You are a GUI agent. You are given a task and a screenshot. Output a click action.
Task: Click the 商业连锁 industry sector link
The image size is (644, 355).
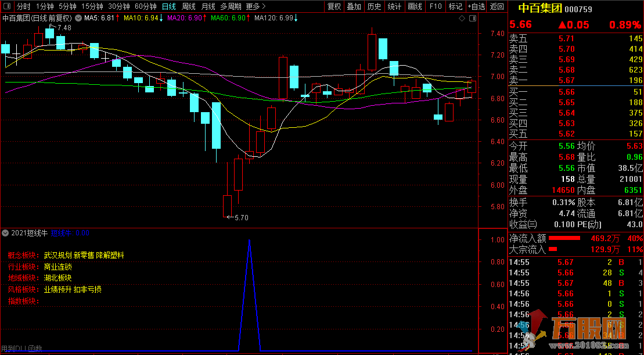[x=57, y=267]
